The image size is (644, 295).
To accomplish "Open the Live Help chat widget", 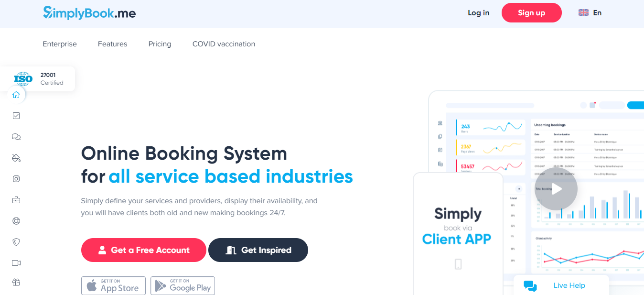I will point(561,285).
